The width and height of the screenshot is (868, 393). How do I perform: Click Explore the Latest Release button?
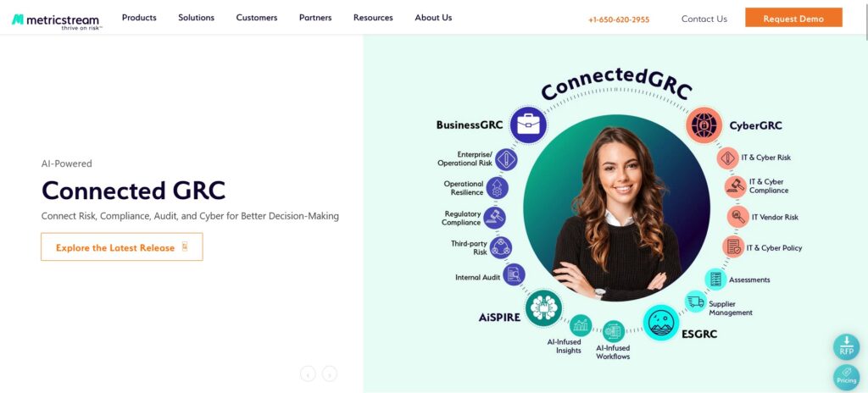(x=122, y=246)
